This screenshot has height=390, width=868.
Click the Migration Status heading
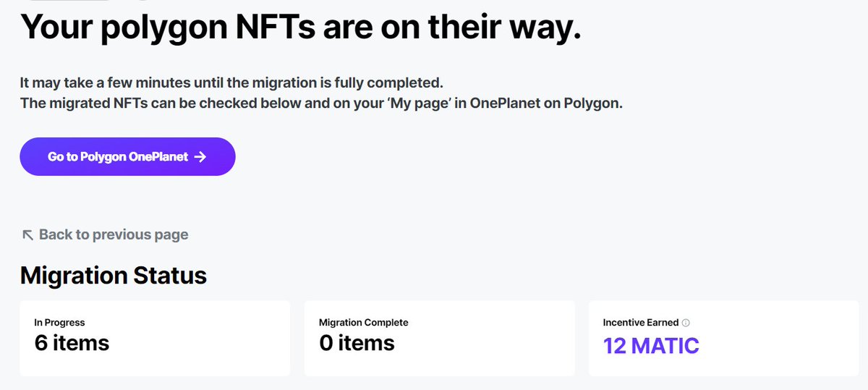pos(114,276)
